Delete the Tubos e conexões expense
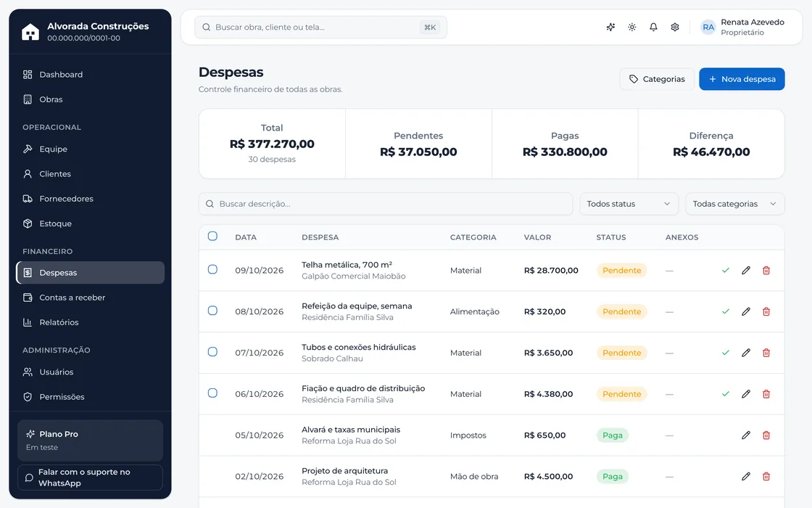The height and width of the screenshot is (508, 812). pos(766,353)
